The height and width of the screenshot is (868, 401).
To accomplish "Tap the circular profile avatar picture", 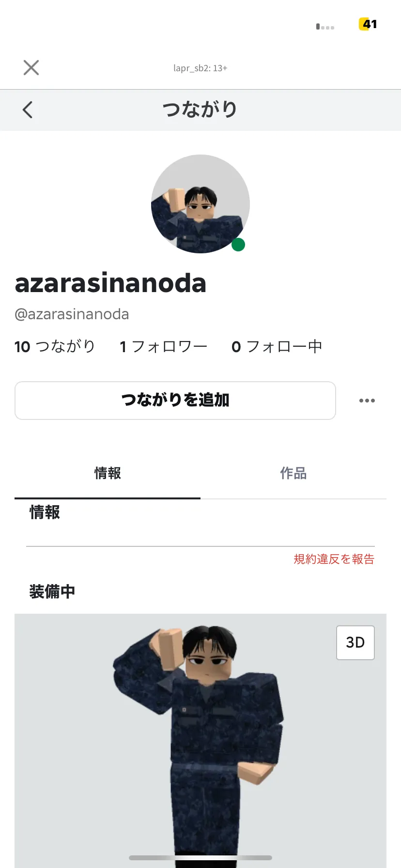I will [x=200, y=204].
